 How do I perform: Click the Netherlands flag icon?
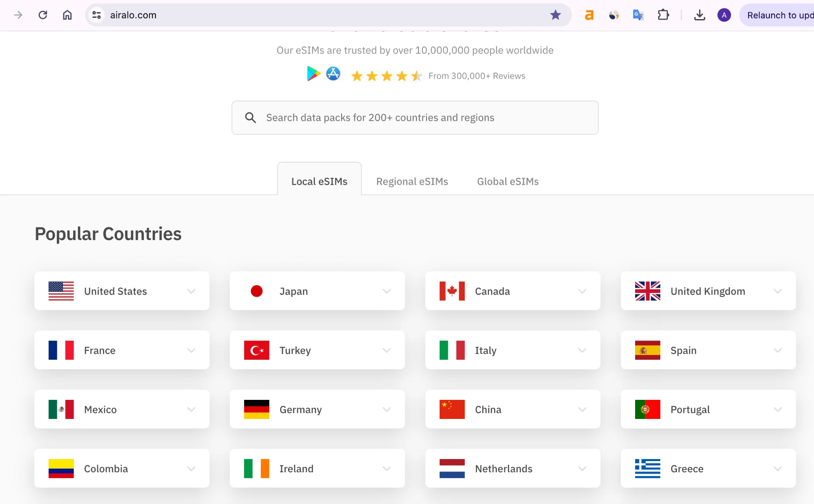pos(452,469)
